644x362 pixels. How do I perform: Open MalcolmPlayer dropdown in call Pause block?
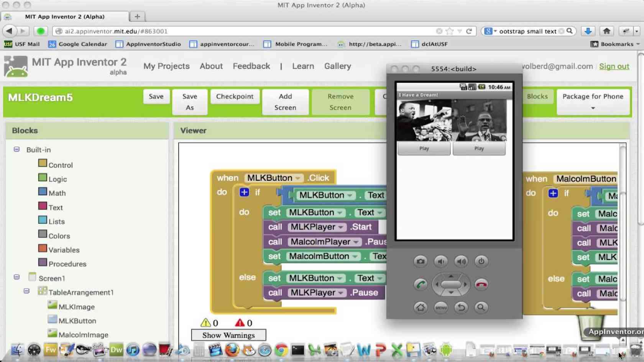pyautogui.click(x=356, y=242)
